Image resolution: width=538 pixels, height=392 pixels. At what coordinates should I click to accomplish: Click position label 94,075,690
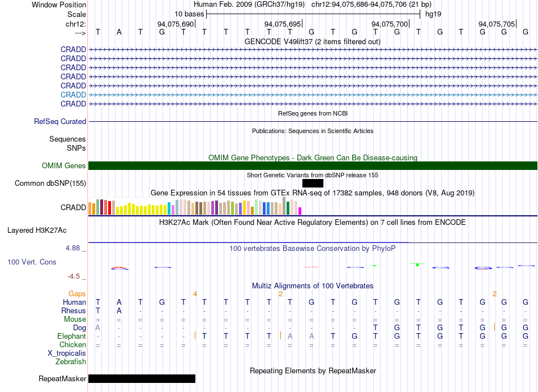click(176, 24)
